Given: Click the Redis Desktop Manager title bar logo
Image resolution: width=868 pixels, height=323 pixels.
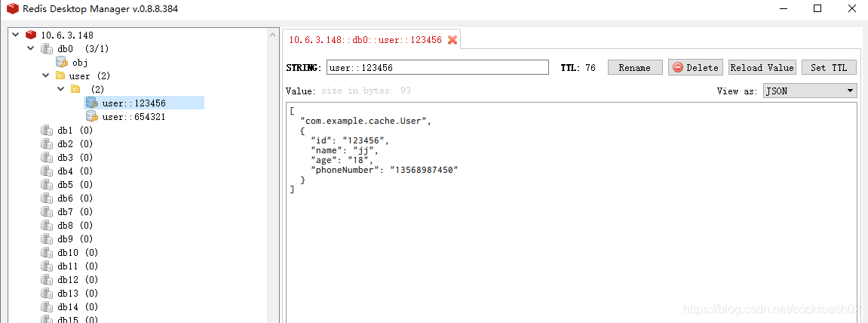Looking at the screenshot, I should 12,8.
